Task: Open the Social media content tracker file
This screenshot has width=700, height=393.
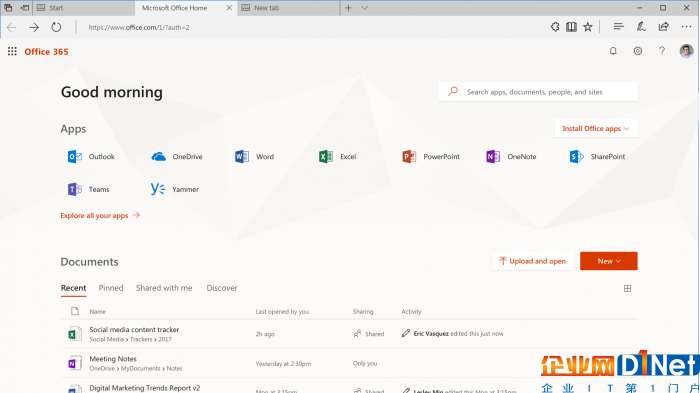Action: click(134, 330)
